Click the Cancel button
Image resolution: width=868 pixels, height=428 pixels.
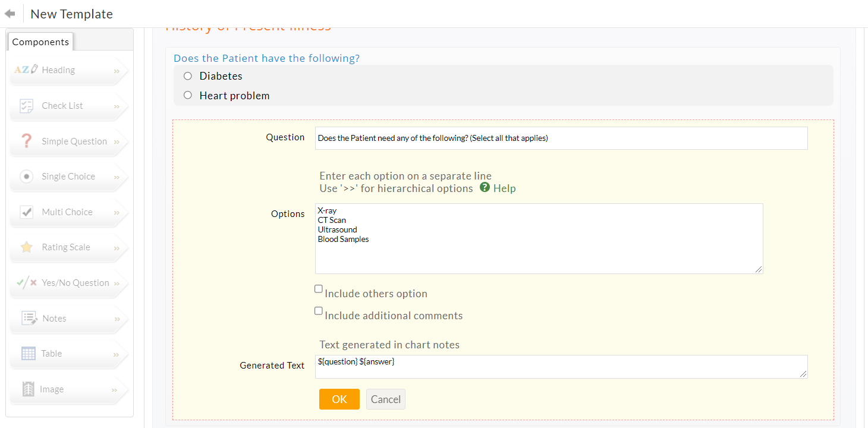click(x=385, y=399)
